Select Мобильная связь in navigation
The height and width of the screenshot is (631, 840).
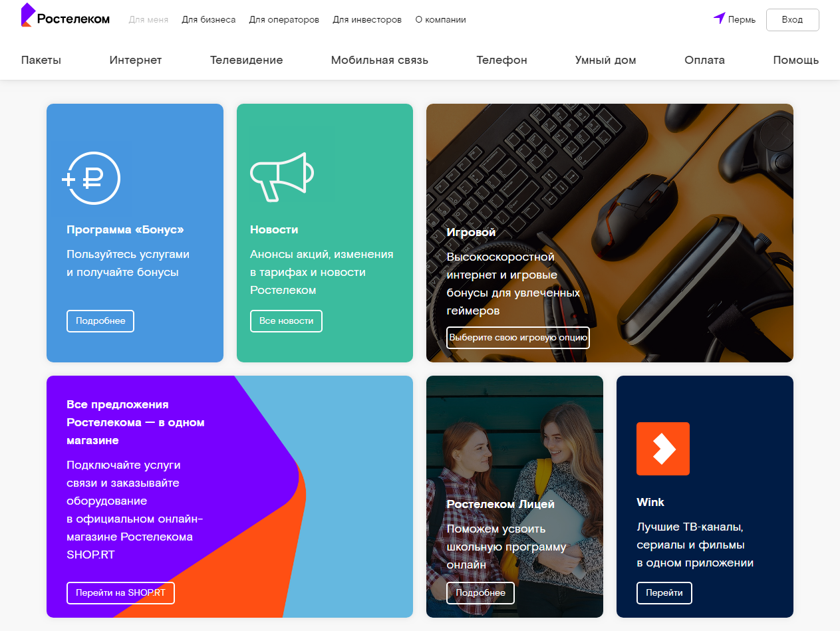[380, 60]
